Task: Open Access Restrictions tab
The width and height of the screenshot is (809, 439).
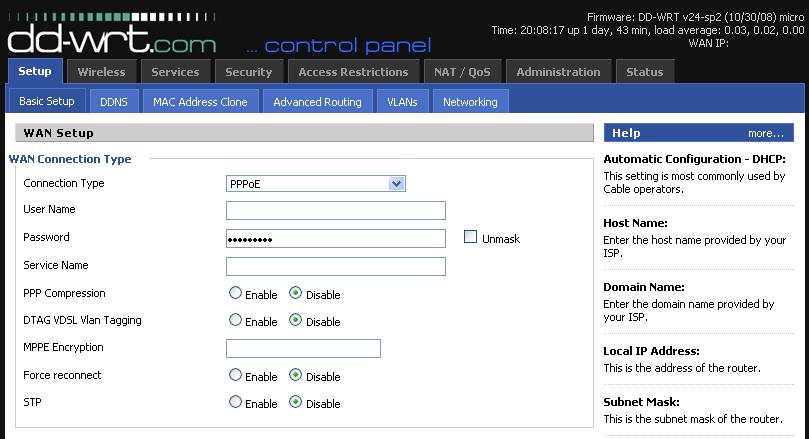Action: [x=353, y=72]
